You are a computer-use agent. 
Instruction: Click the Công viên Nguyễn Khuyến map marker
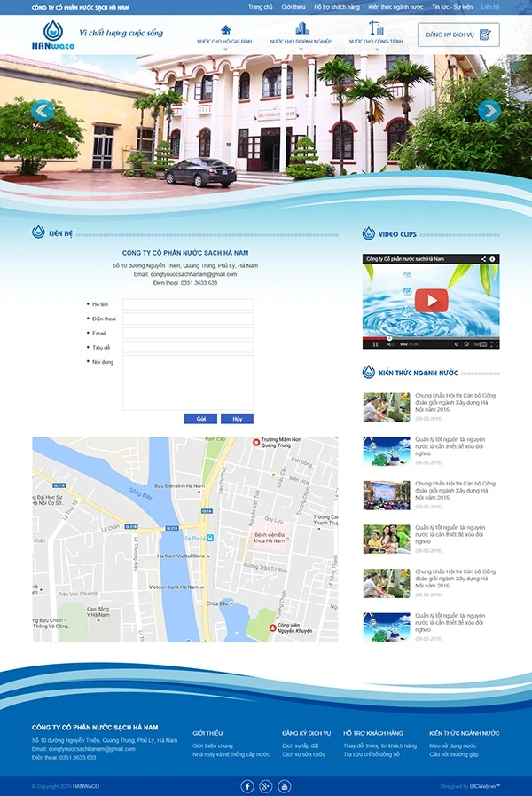(x=272, y=628)
